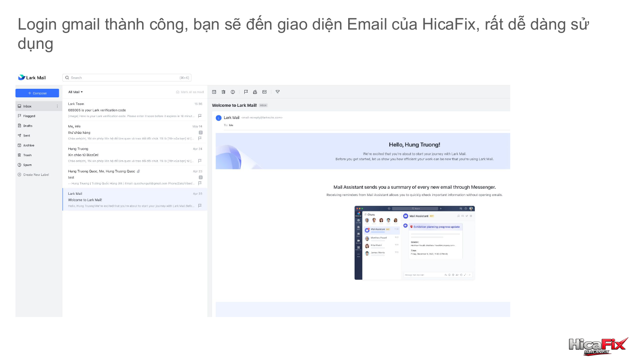
Task: Click the Mail Assistant preview image
Action: coord(414,243)
